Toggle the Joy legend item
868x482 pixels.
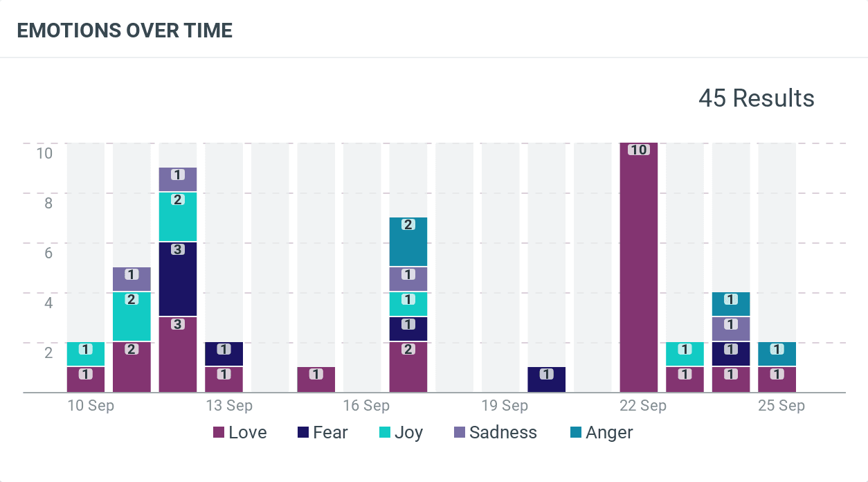[x=408, y=433]
